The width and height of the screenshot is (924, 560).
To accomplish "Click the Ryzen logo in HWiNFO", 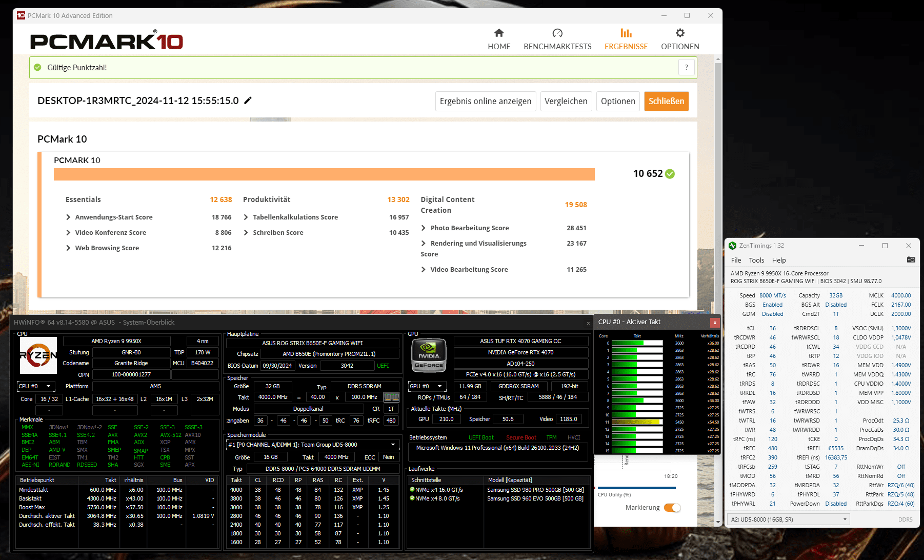I will [38, 355].
